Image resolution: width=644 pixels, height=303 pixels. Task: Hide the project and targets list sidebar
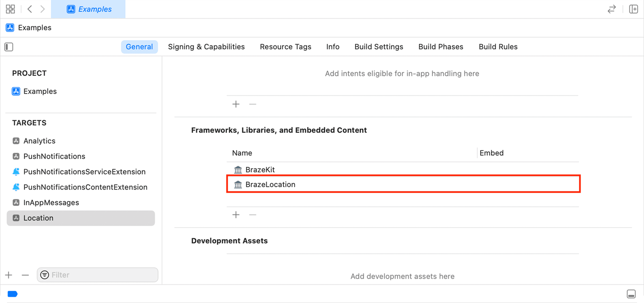click(9, 47)
